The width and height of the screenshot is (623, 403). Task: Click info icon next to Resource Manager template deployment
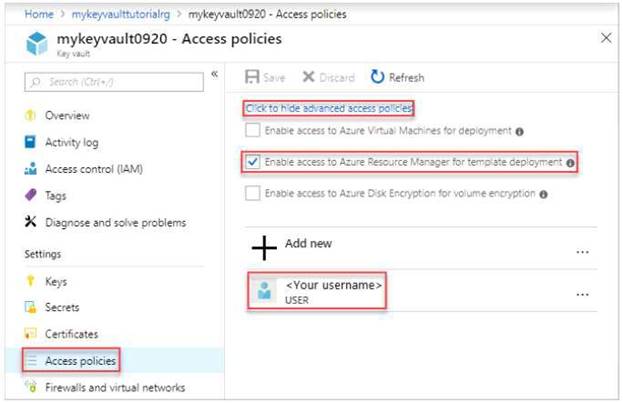[x=570, y=163]
